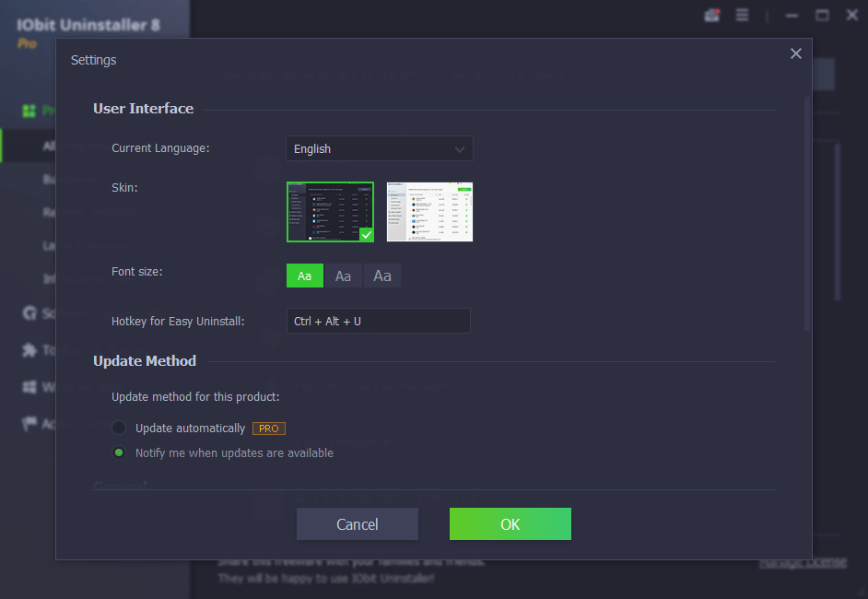Click the Software Updater icon in the sidebar
Viewport: 868px width, 599px height.
pos(29,313)
